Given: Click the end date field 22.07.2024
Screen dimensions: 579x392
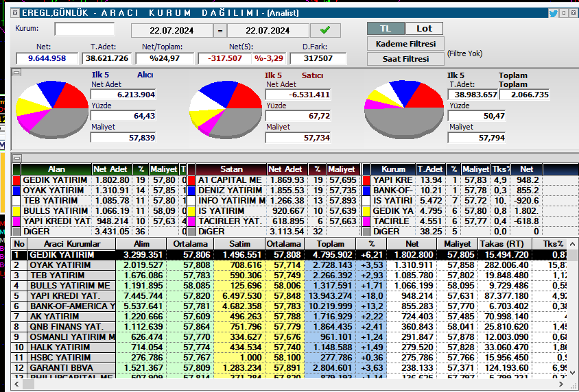Looking at the screenshot, I should point(268,31).
